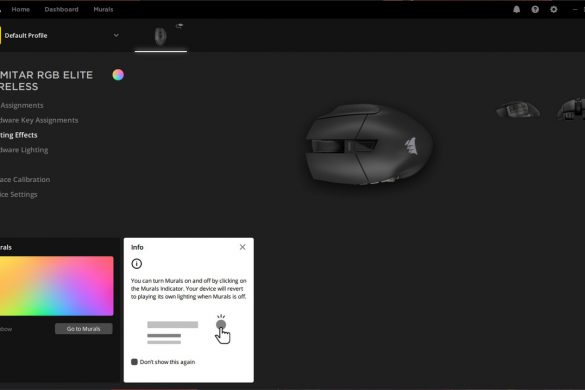Switch to the Dashboard tab

pyautogui.click(x=62, y=9)
